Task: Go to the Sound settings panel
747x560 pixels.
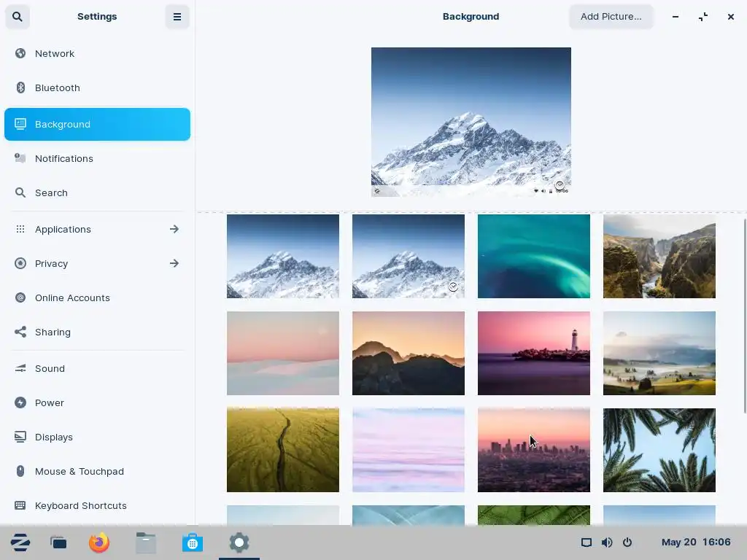Action: coord(97,368)
